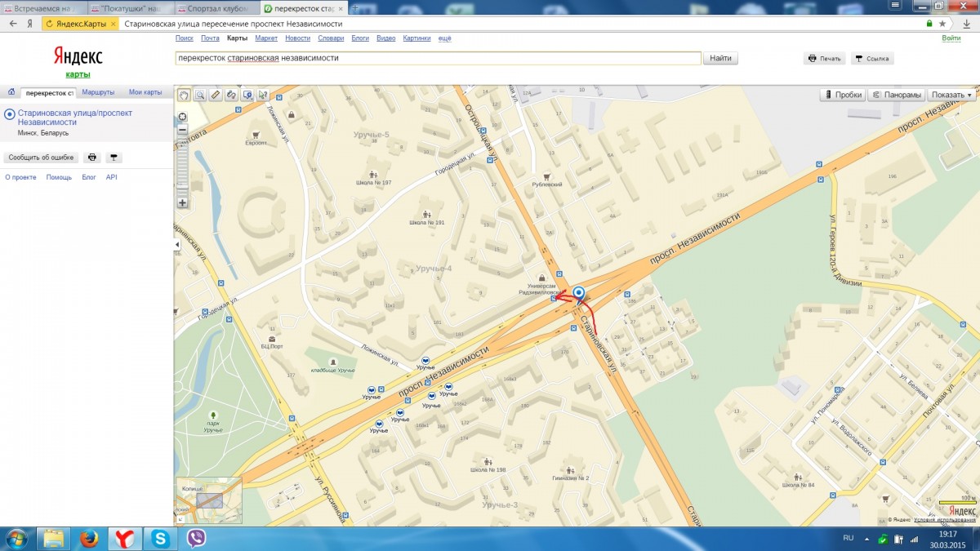Zoom in the map with the plus button
This screenshot has height=551, width=980.
[x=182, y=202]
